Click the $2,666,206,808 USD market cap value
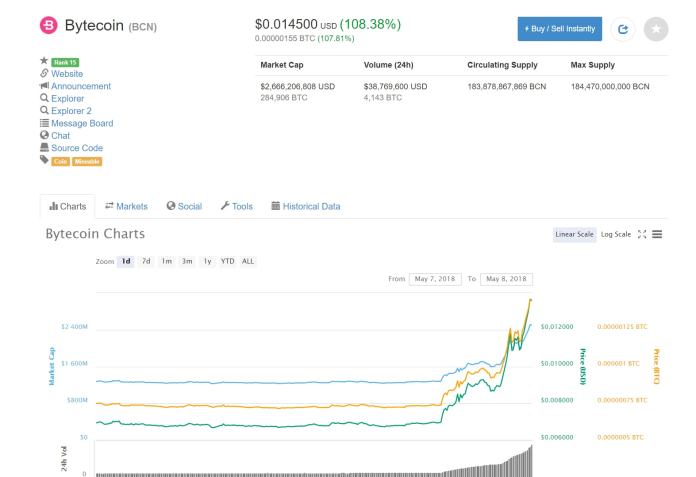The image size is (696, 477). [297, 87]
